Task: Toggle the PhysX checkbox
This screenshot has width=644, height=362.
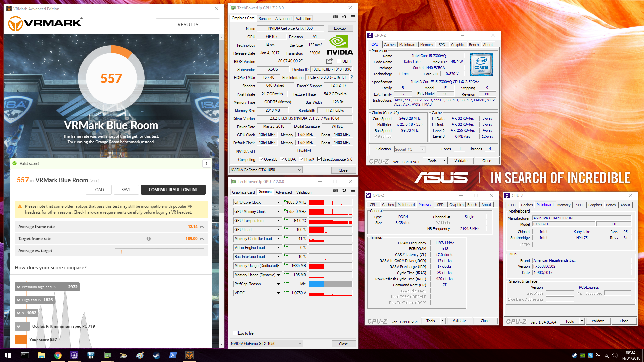Action: 301,159
